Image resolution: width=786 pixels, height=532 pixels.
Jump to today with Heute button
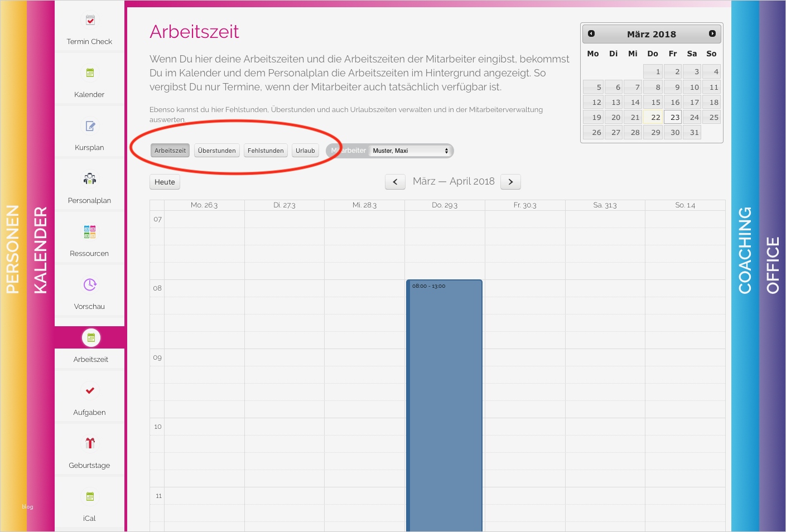[165, 182]
